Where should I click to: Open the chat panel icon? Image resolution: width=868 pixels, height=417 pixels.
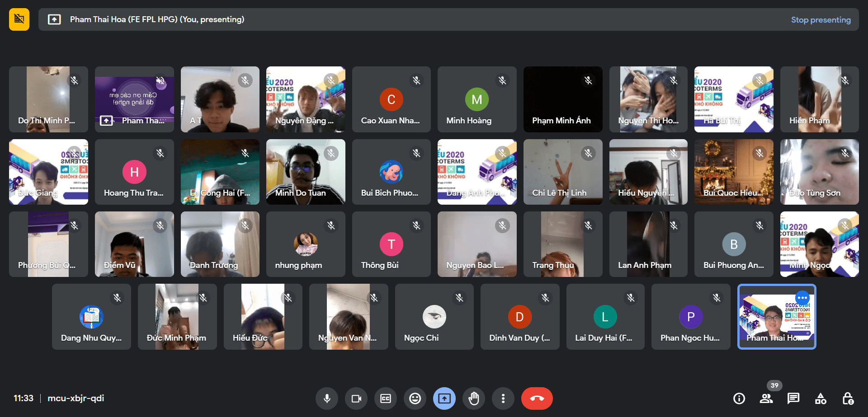tap(793, 398)
